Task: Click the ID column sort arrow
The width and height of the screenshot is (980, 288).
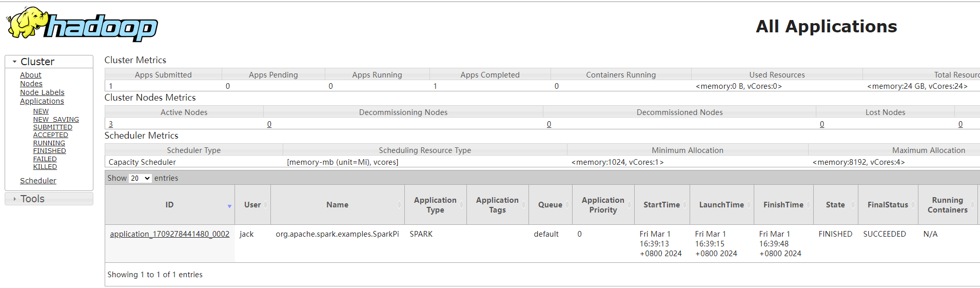Action: click(229, 206)
